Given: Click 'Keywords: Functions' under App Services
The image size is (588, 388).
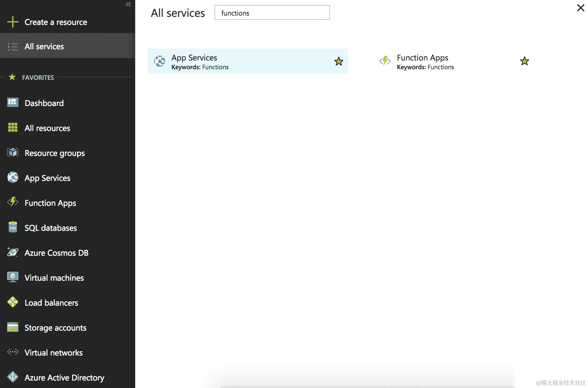Looking at the screenshot, I should [x=200, y=67].
